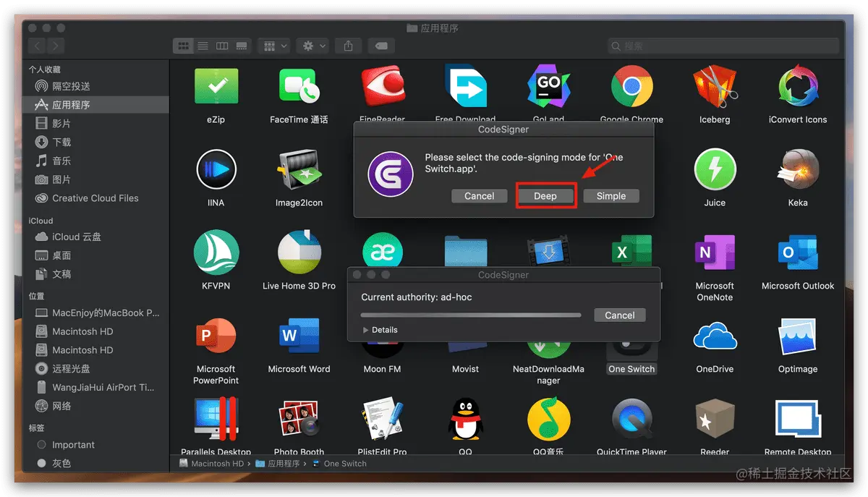Cancel the code-signing mode dialog
The height and width of the screenshot is (497, 868).
(x=479, y=196)
